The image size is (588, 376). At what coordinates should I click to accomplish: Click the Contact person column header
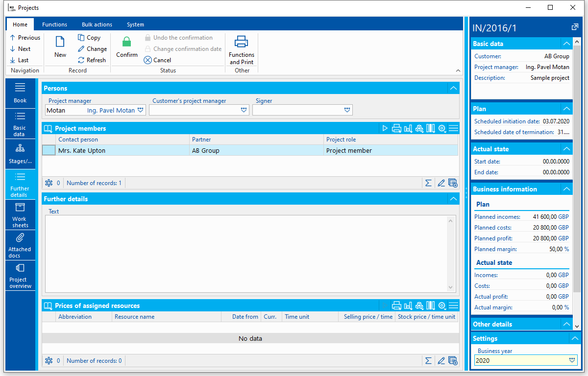coord(122,140)
